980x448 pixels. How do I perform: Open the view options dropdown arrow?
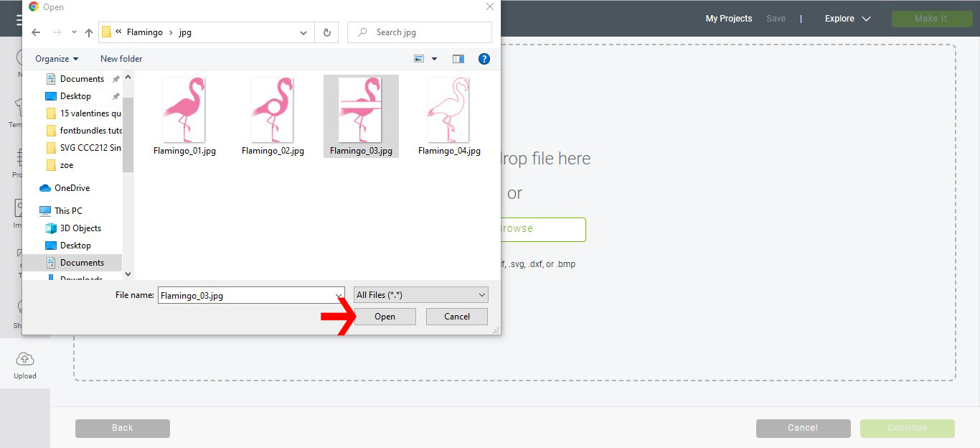point(434,59)
